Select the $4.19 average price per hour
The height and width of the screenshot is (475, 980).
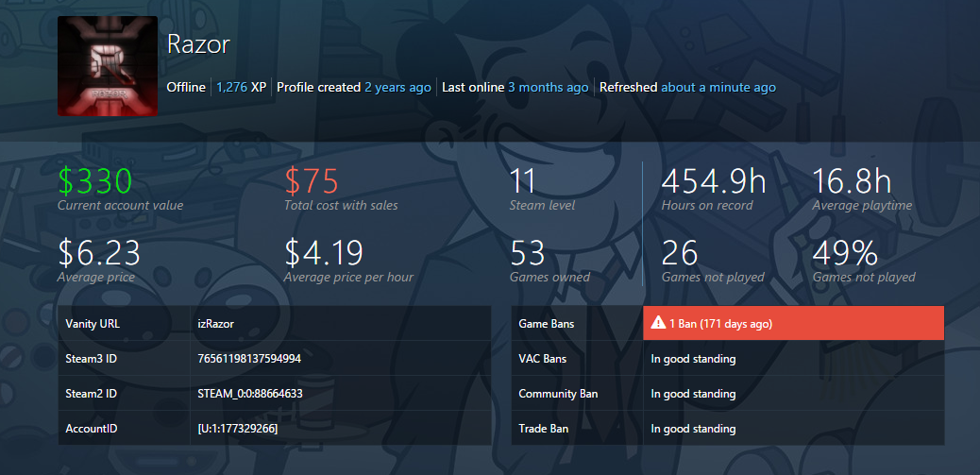[x=324, y=254]
